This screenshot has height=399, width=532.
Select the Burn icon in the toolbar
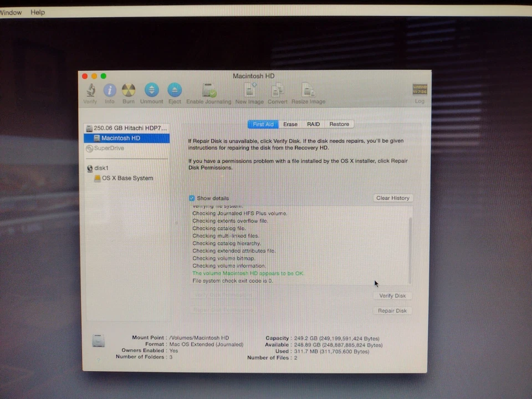pyautogui.click(x=128, y=91)
